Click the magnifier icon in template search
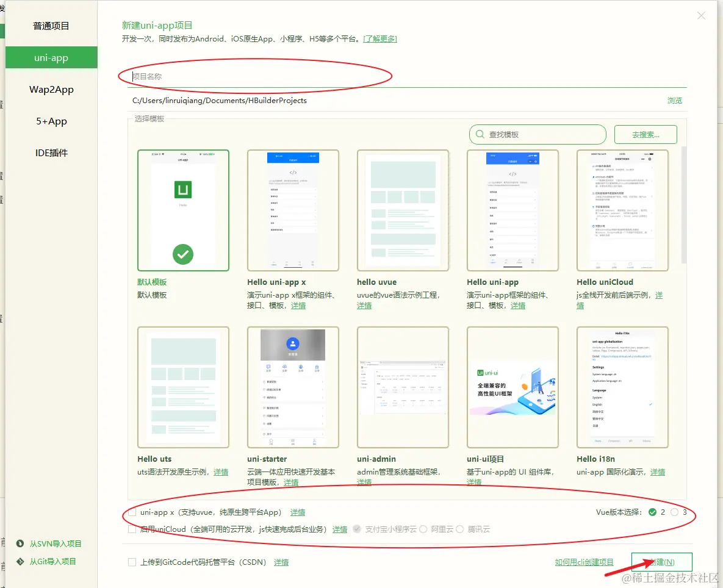 (480, 134)
